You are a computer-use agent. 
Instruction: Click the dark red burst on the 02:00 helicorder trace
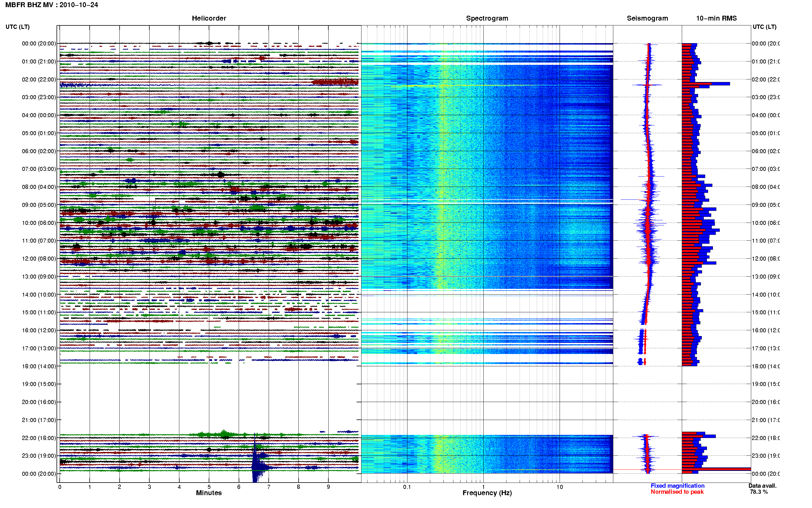tap(335, 82)
